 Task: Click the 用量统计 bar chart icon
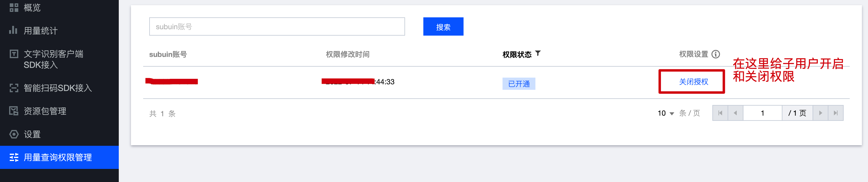point(13,30)
